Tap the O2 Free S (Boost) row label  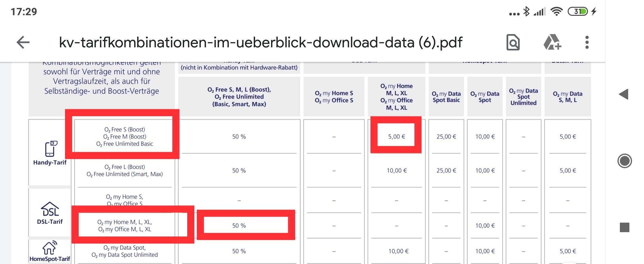pos(125,129)
